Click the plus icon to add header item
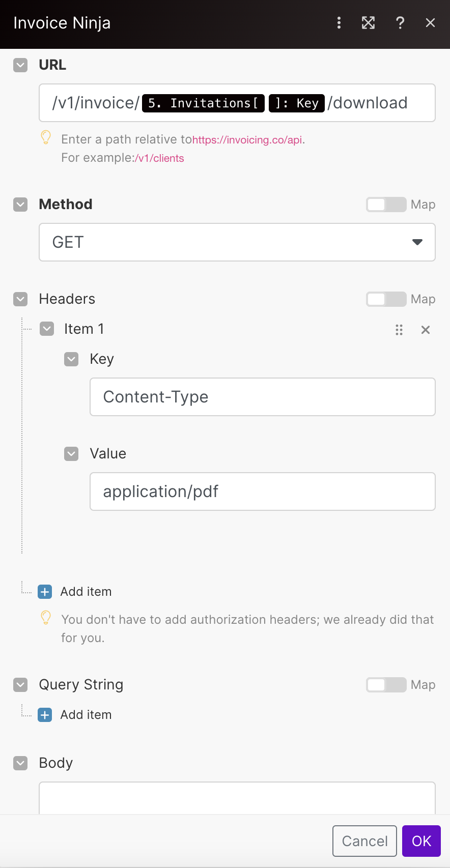Image resolution: width=450 pixels, height=868 pixels. pos(45,592)
